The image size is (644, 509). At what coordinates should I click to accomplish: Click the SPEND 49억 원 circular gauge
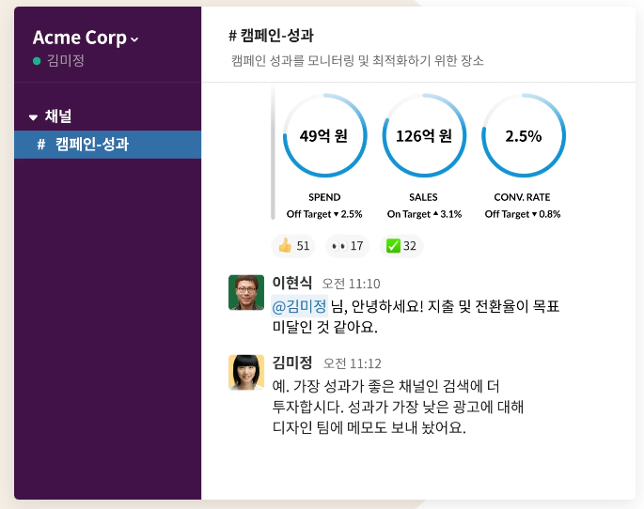pyautogui.click(x=324, y=136)
